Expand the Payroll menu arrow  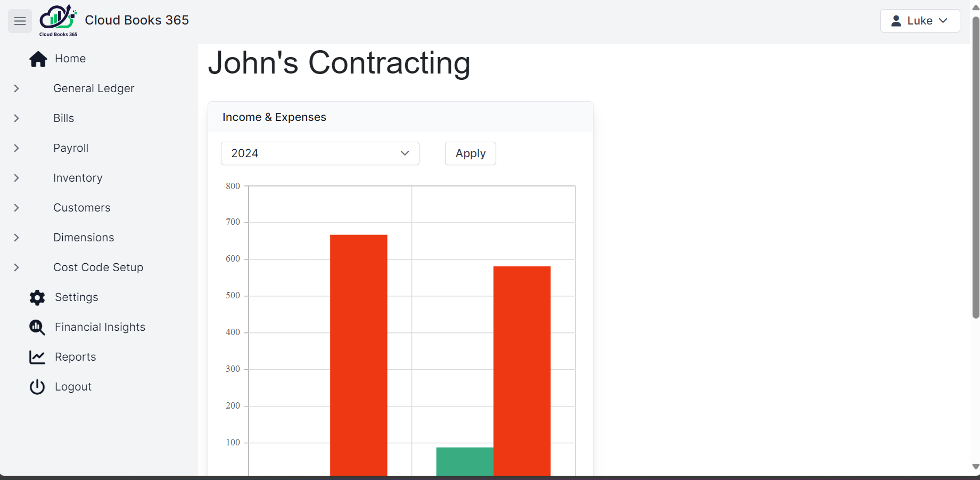pos(17,148)
